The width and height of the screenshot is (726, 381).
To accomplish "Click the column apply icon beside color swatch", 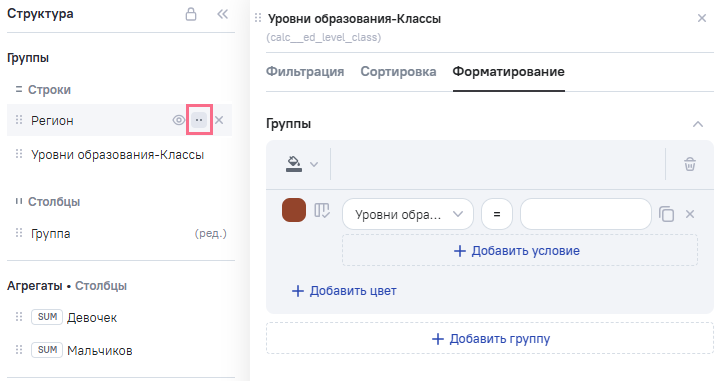I will coord(322,210).
